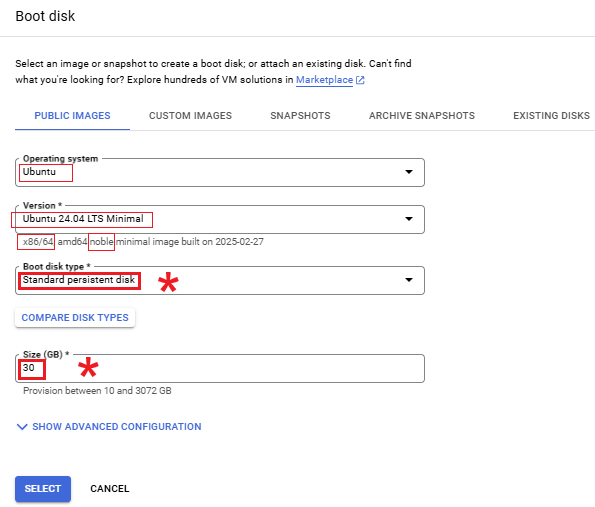Click the Operating system dropdown arrow
The image size is (595, 507).
(409, 172)
